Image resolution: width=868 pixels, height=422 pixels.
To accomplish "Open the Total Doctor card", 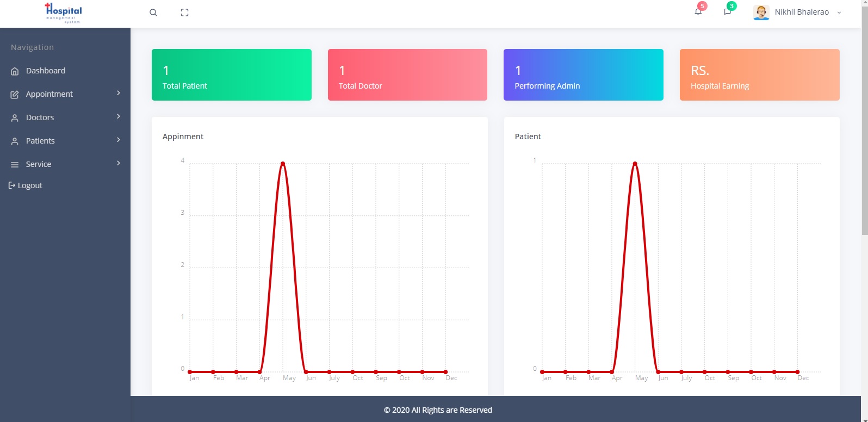I will [x=407, y=75].
